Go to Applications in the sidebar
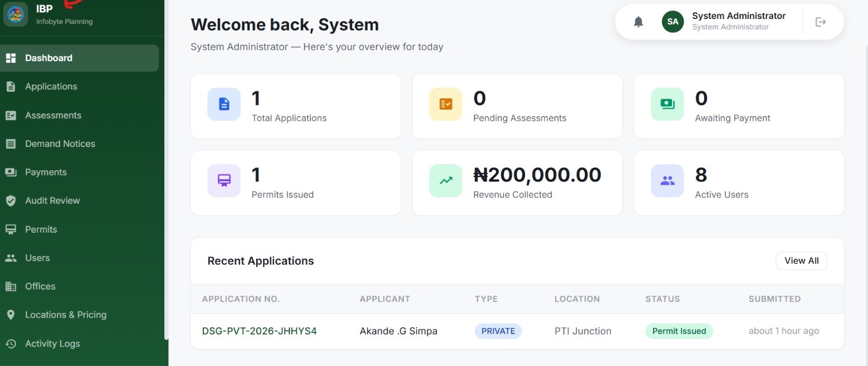The width and height of the screenshot is (868, 366). pos(51,86)
